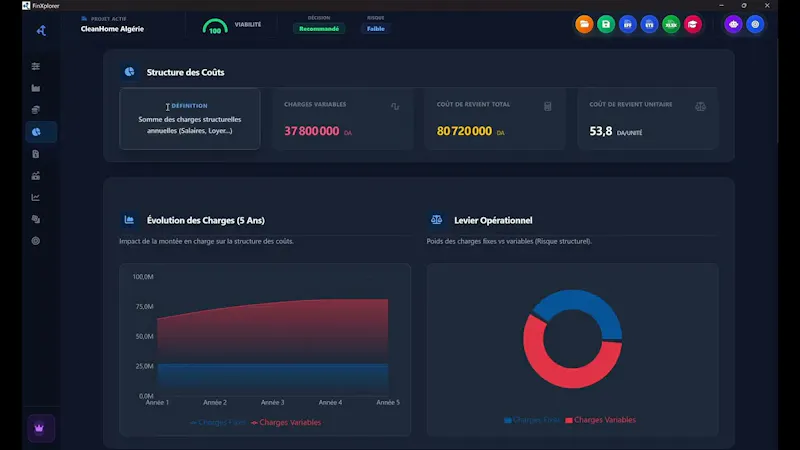The width and height of the screenshot is (800, 450).
Task: Open the stacked layers icon in sidebar
Action: tap(36, 219)
